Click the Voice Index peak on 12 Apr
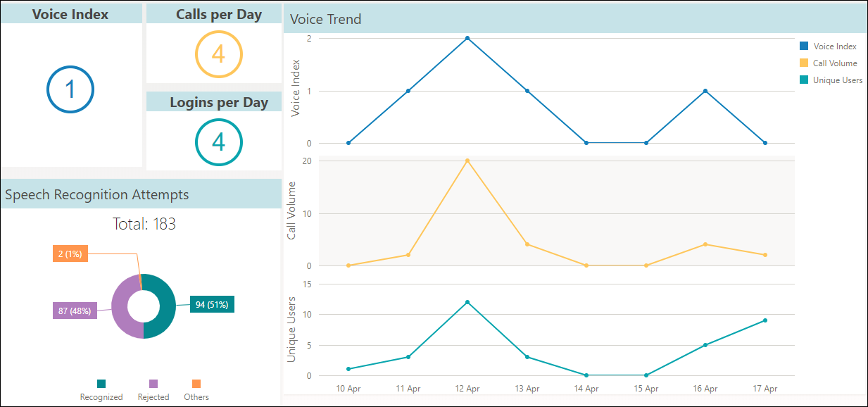This screenshot has width=868, height=407. point(467,38)
